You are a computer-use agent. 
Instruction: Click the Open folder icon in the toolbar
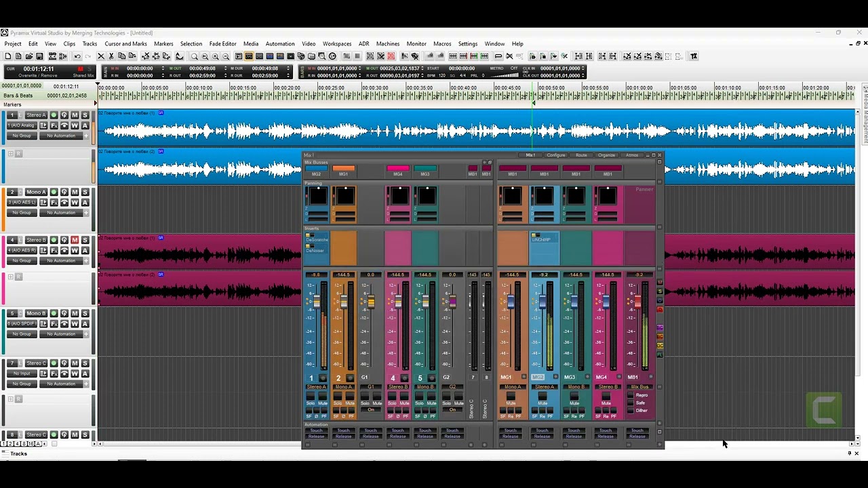pyautogui.click(x=28, y=56)
